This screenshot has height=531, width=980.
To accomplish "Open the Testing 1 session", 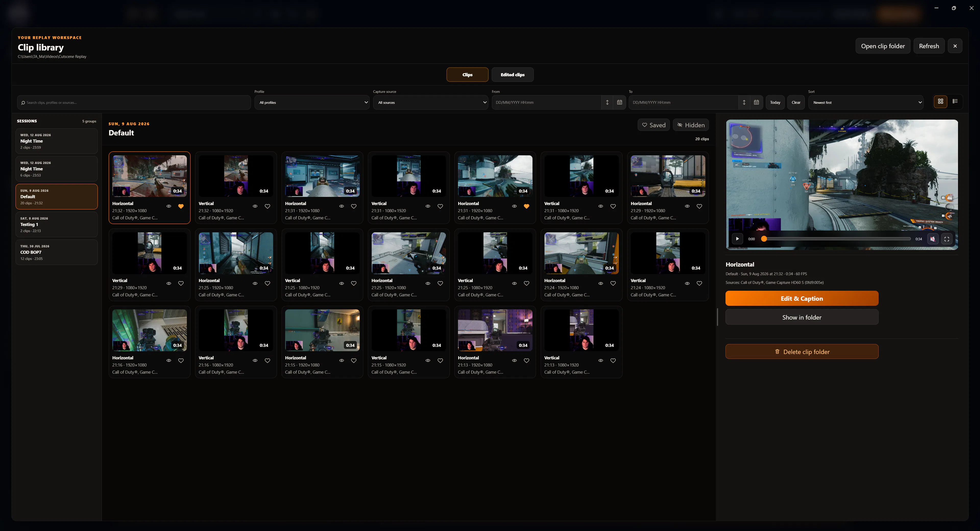I will coord(57,224).
